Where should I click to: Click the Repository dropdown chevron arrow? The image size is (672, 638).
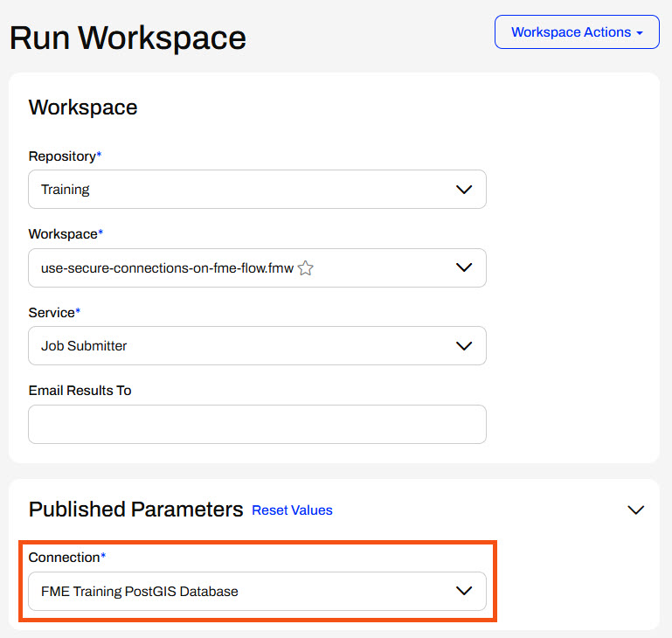464,190
